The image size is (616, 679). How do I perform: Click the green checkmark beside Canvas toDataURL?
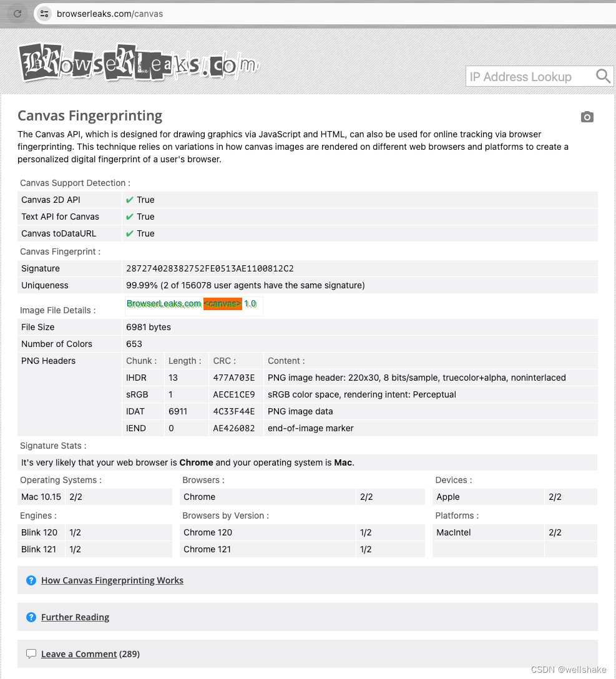tap(130, 233)
